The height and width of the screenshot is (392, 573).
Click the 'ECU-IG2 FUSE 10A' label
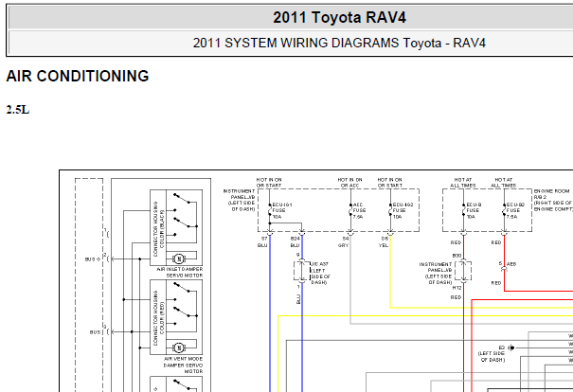point(403,211)
